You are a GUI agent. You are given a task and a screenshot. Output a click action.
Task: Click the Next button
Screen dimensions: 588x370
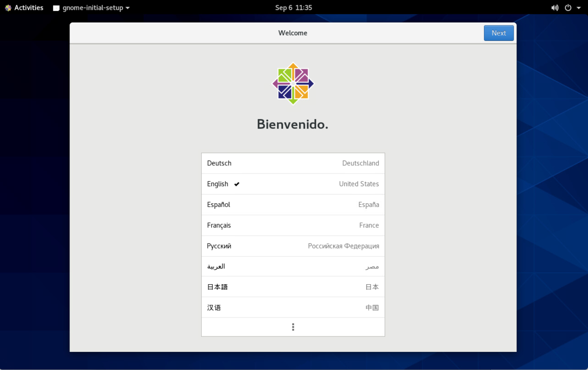(x=499, y=33)
